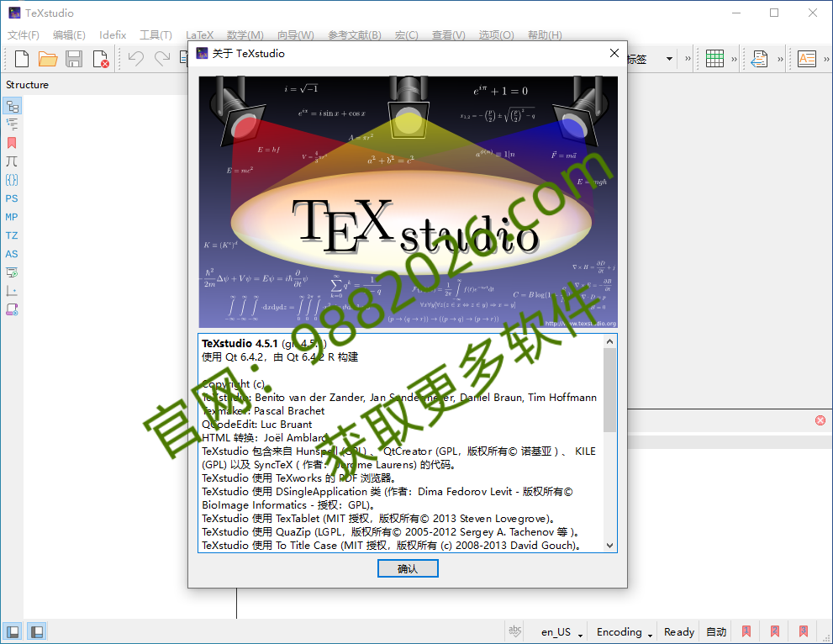Click the last purple sidebar panel icon
This screenshot has height=644, width=833.
click(12, 309)
